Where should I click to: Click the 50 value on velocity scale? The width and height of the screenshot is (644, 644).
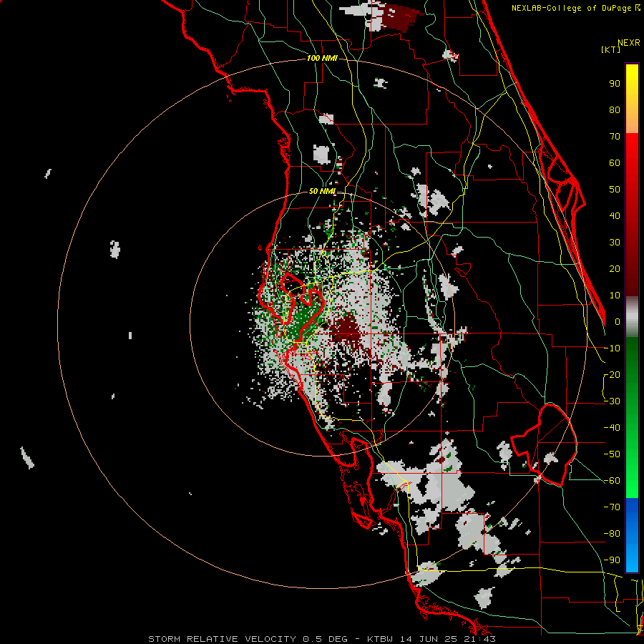click(x=615, y=190)
